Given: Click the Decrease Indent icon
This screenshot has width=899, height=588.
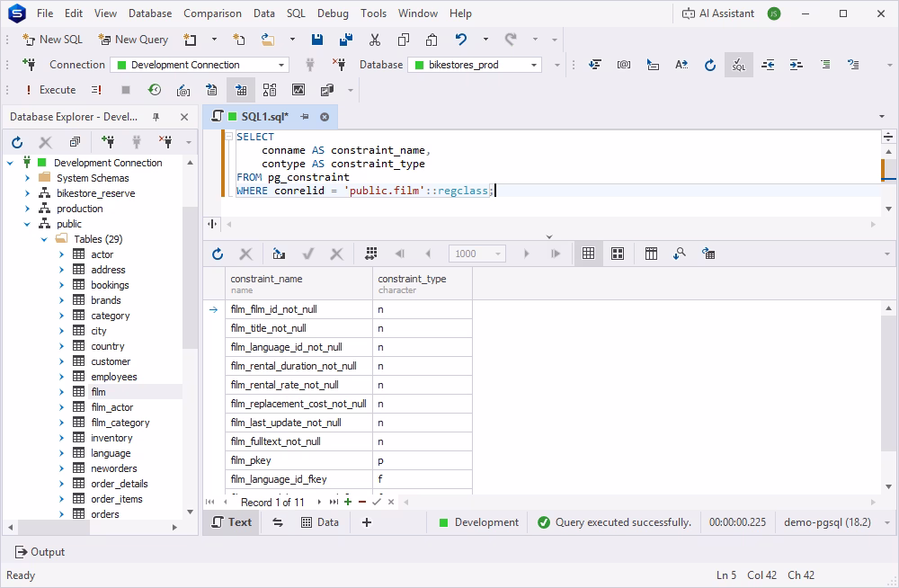Looking at the screenshot, I should click(x=768, y=64).
